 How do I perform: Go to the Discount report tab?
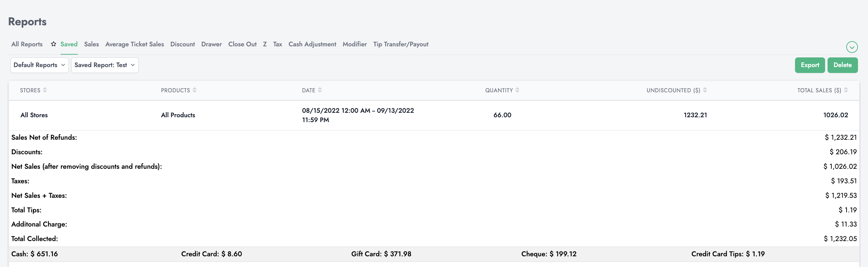(x=183, y=44)
